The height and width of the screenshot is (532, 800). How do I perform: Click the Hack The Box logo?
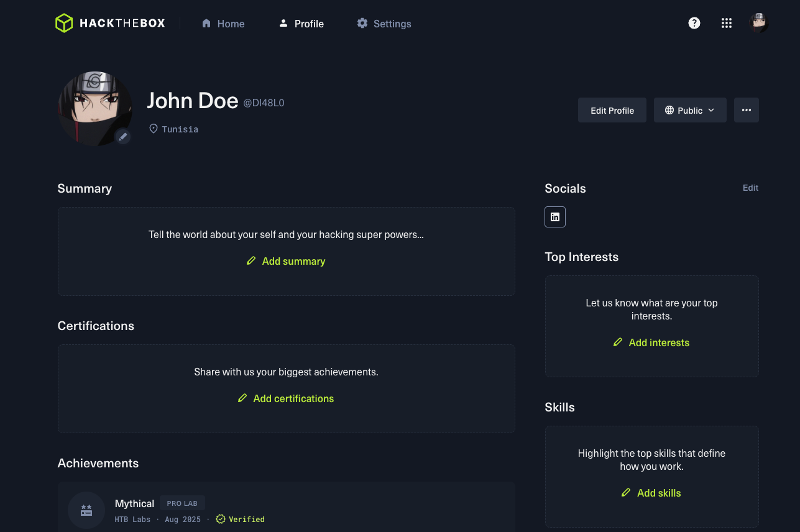pyautogui.click(x=109, y=23)
